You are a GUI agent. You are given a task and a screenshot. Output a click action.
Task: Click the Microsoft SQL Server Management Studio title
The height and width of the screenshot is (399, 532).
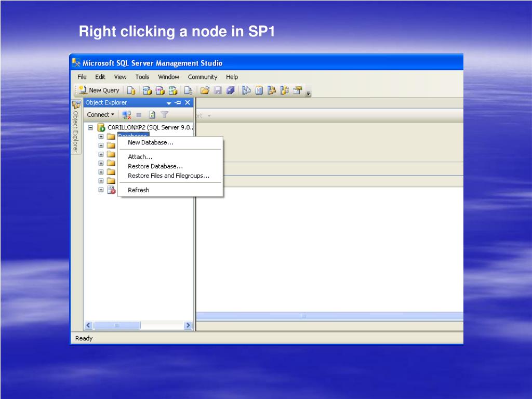(x=152, y=63)
